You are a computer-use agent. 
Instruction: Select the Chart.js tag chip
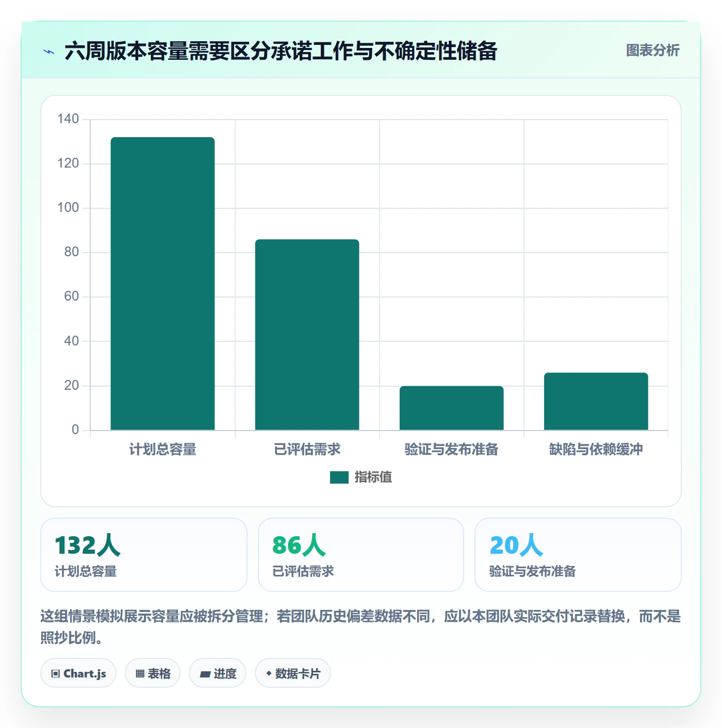point(78,673)
